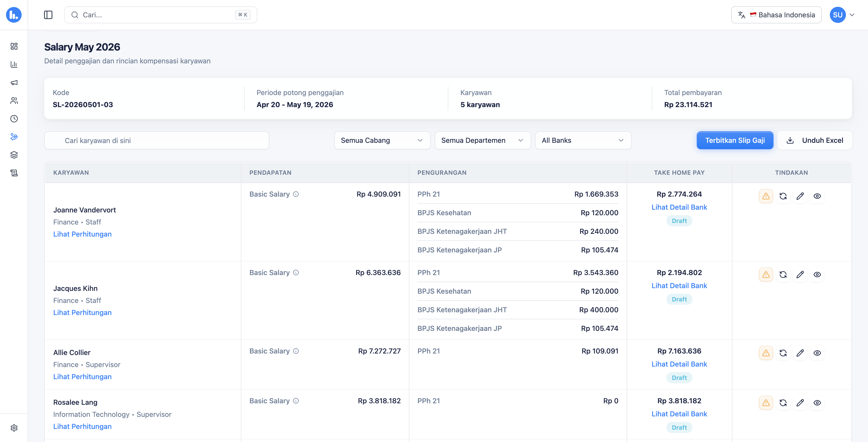Open the All Banks filter dropdown

pyautogui.click(x=583, y=140)
